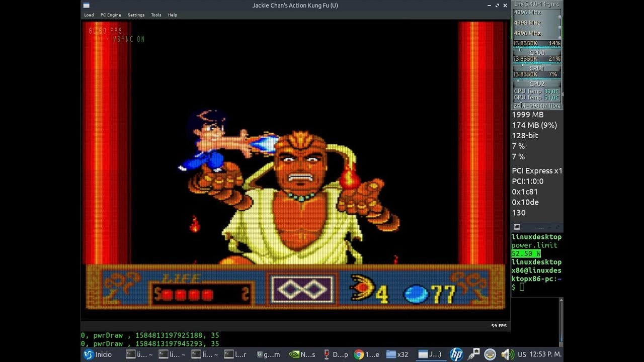Click the CPU2 monitor label

click(x=537, y=83)
